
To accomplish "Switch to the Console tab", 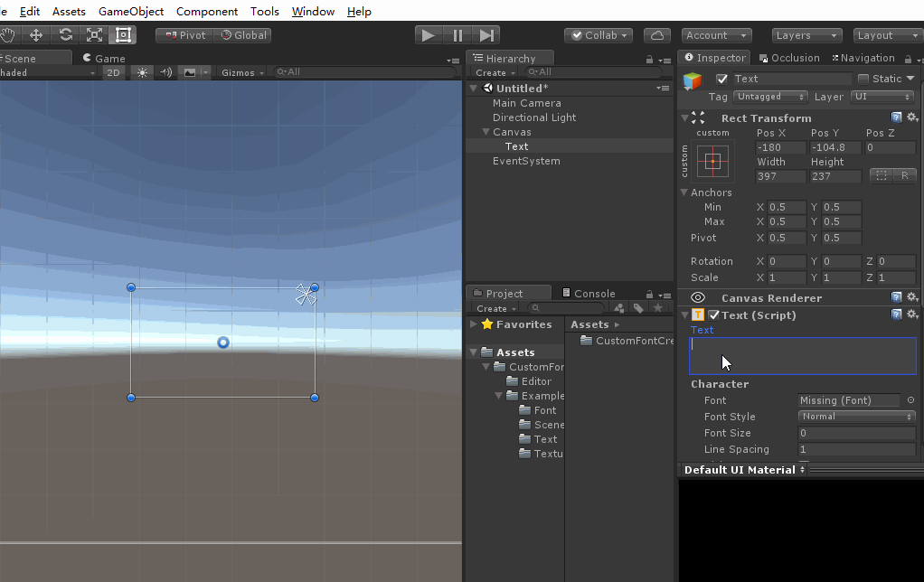I will pos(589,294).
